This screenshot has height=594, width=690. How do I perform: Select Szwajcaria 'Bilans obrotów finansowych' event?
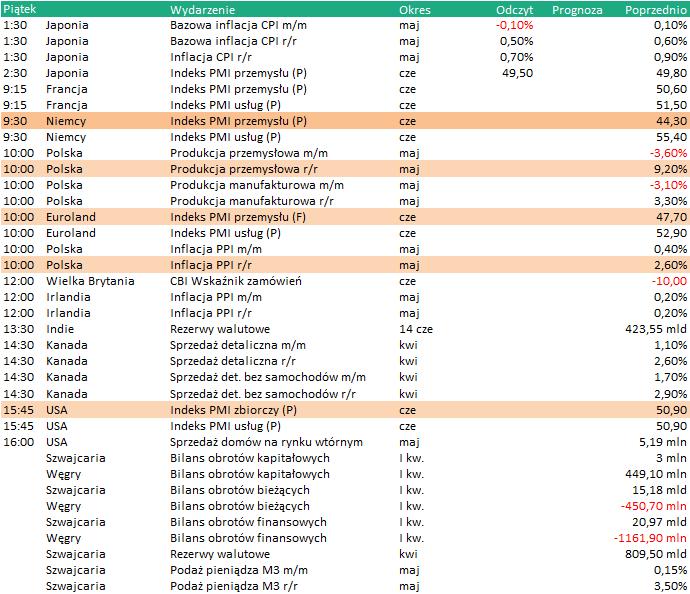(248, 522)
